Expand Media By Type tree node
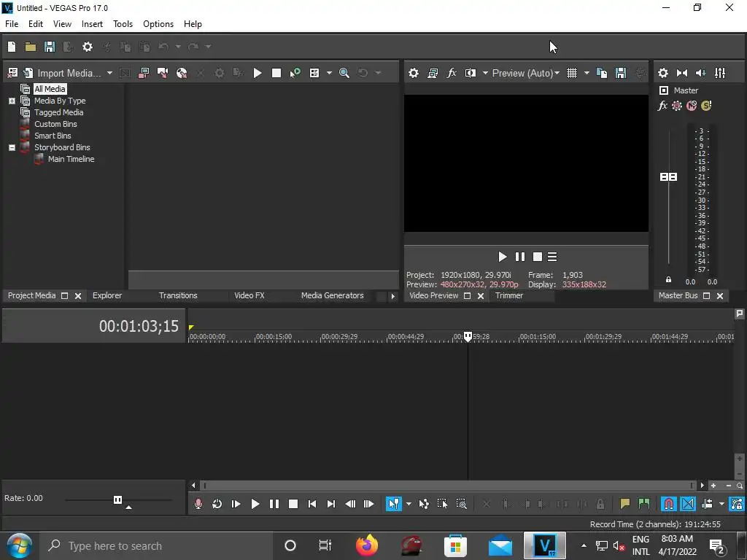The image size is (747, 560). coord(12,101)
